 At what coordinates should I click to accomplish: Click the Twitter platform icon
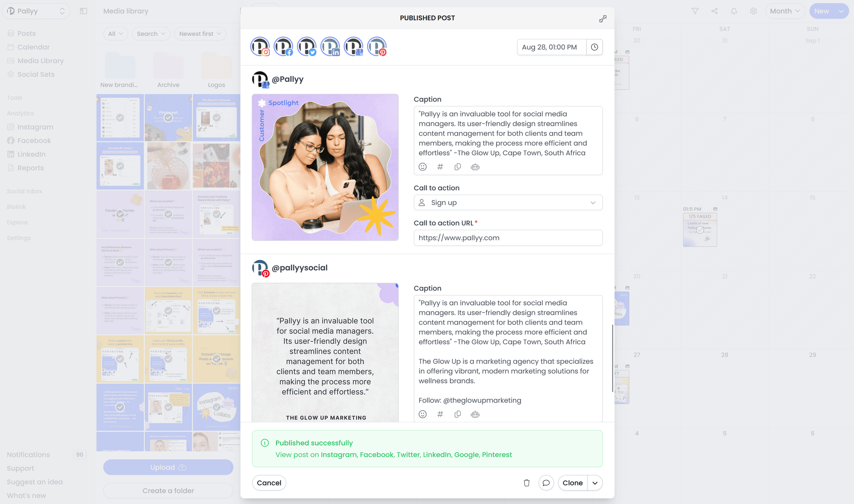(306, 47)
